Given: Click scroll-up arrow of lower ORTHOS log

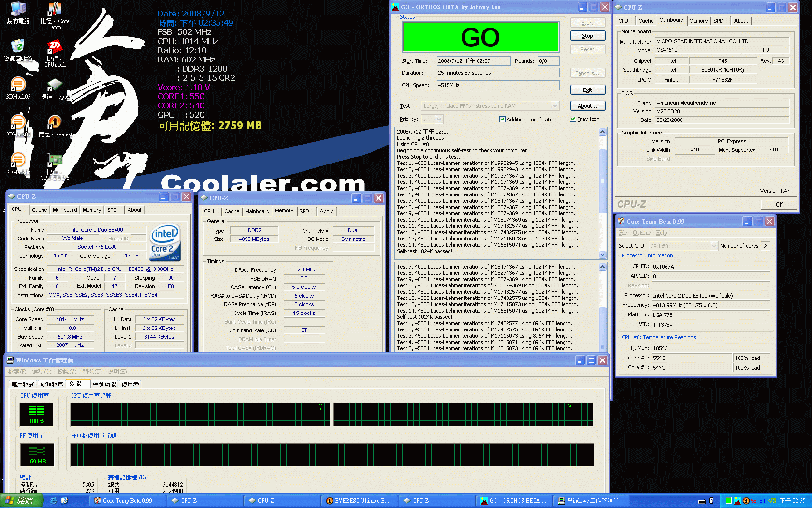Looking at the screenshot, I should click(602, 267).
